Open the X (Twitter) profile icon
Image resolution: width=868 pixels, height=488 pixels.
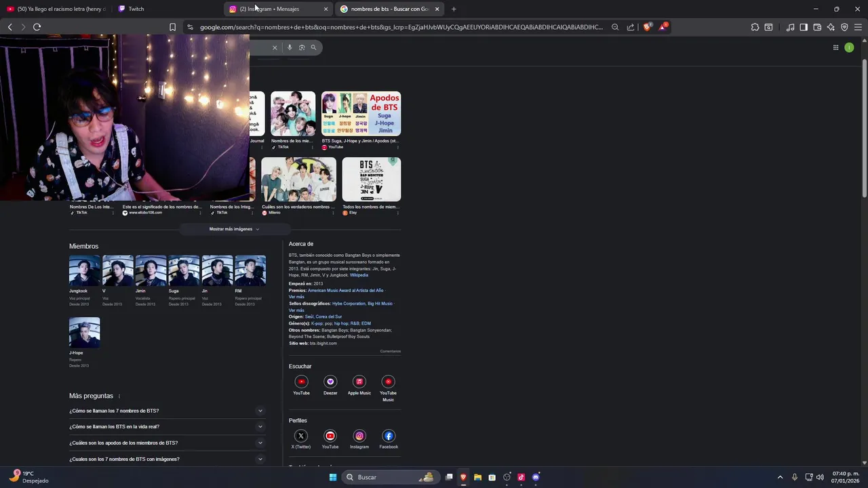(x=301, y=436)
